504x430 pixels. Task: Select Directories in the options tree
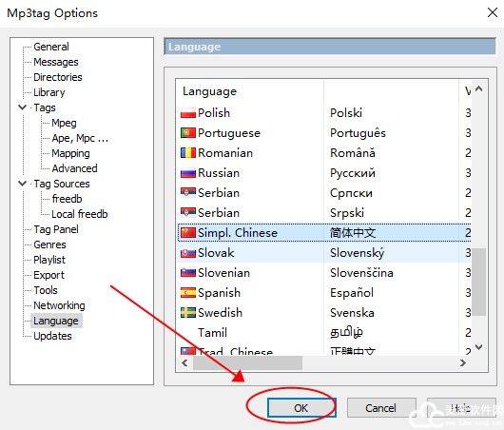coord(58,77)
